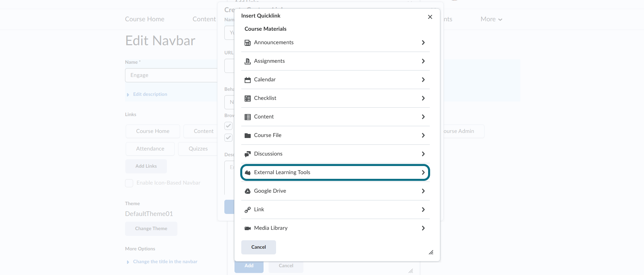This screenshot has width=644, height=275.
Task: Expand the Checklist chevron arrow
Action: (423, 98)
